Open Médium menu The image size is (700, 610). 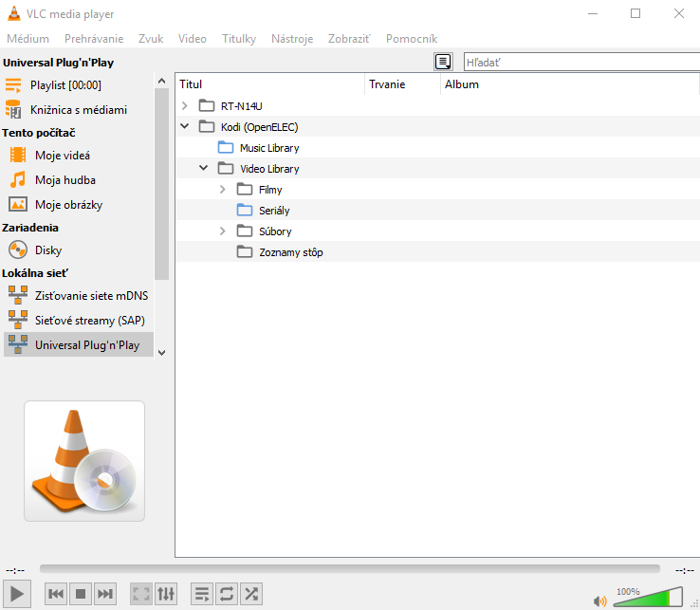coord(28,39)
